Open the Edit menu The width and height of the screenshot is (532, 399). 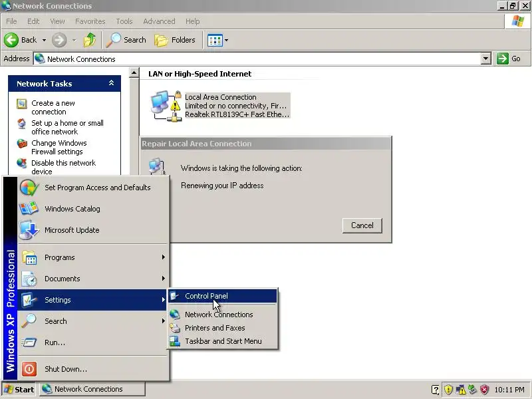click(33, 21)
